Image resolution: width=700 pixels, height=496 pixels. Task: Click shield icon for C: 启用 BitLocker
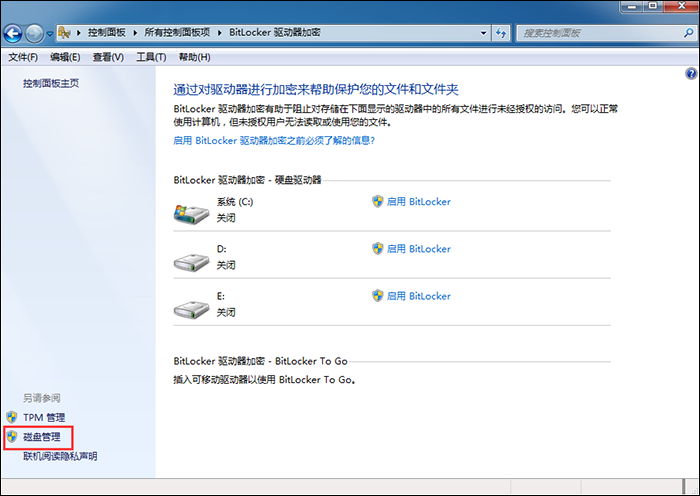[378, 201]
